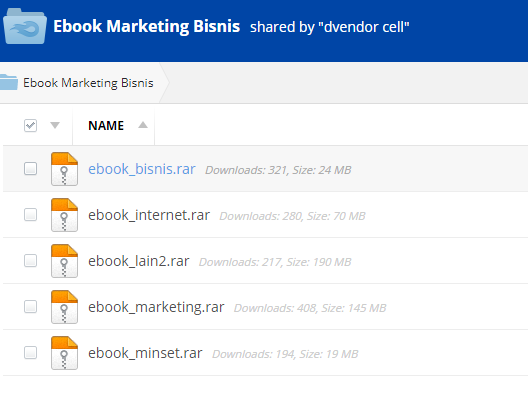Click 'Downloads: 321, Size: 24 MB' text
Image resolution: width=528 pixels, height=401 pixels.
278,170
